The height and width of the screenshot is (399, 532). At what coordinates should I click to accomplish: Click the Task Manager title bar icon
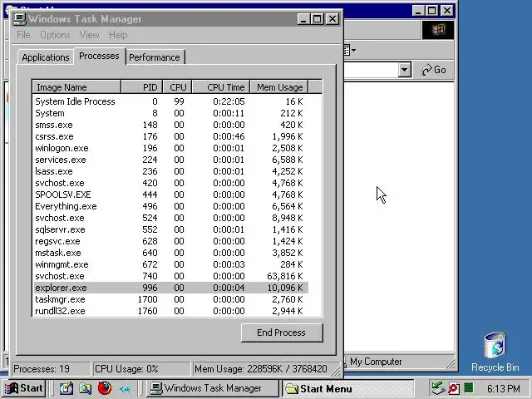coord(20,18)
